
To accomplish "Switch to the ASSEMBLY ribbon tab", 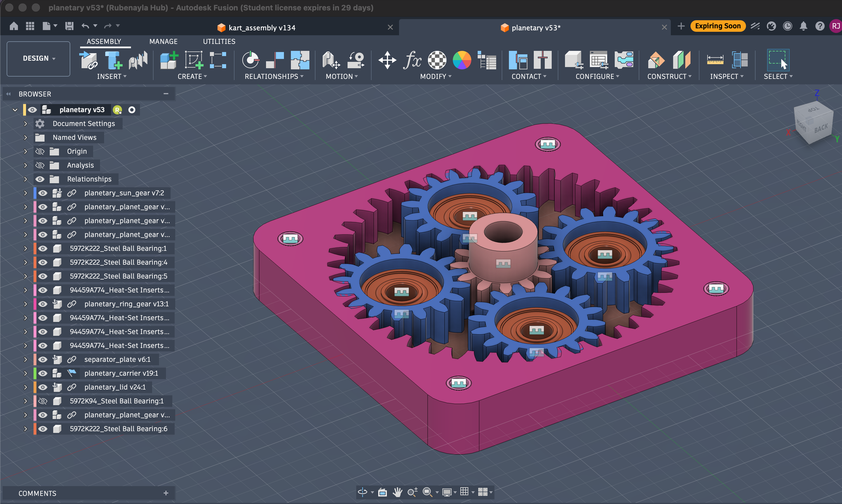I will tap(104, 41).
